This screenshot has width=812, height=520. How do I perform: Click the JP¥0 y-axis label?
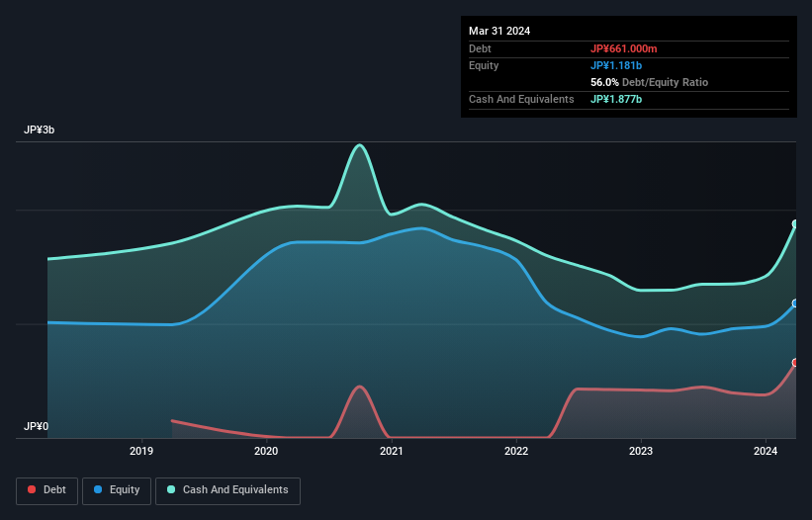tap(36, 426)
